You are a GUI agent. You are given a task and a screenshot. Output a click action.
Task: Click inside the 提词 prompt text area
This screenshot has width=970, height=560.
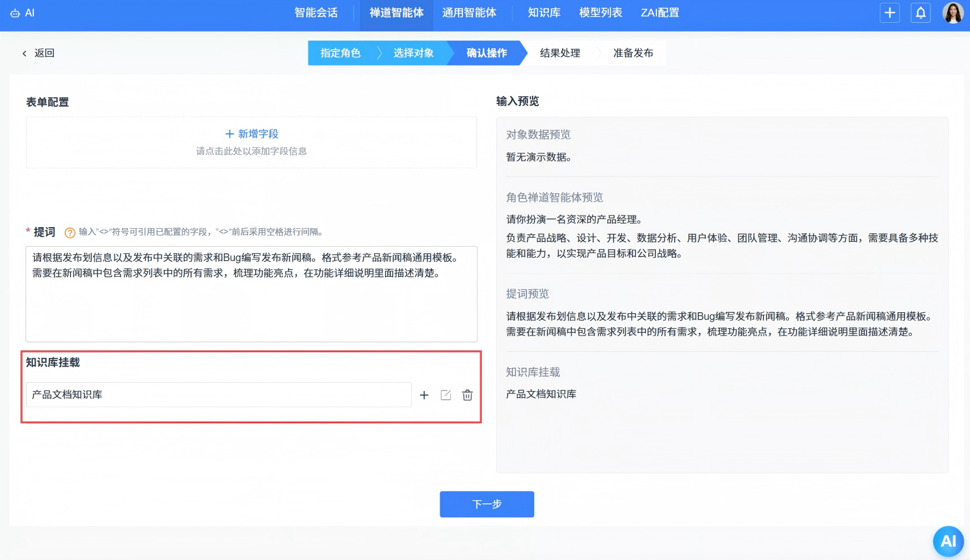251,293
